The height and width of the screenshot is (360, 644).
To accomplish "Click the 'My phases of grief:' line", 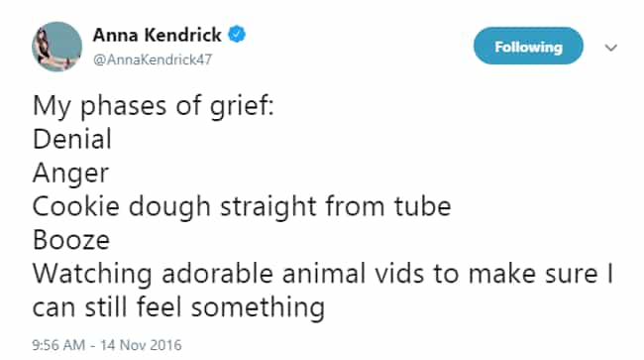I will (x=154, y=106).
